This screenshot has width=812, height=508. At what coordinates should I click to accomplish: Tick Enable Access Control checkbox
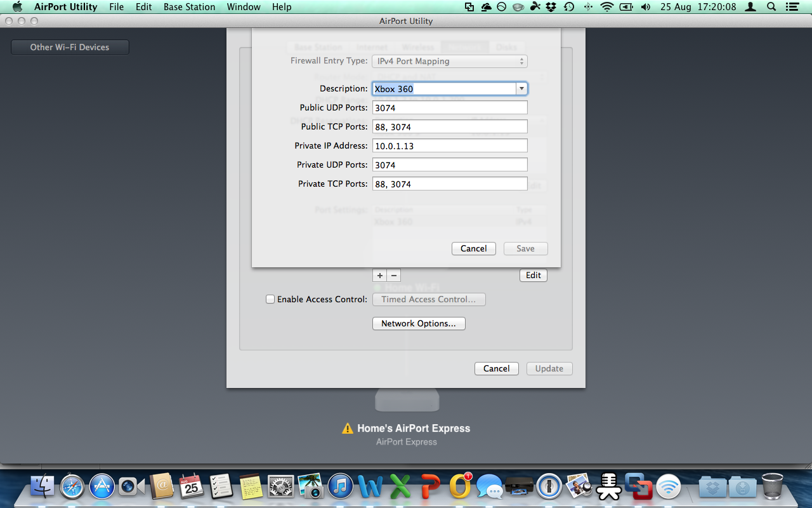270,299
